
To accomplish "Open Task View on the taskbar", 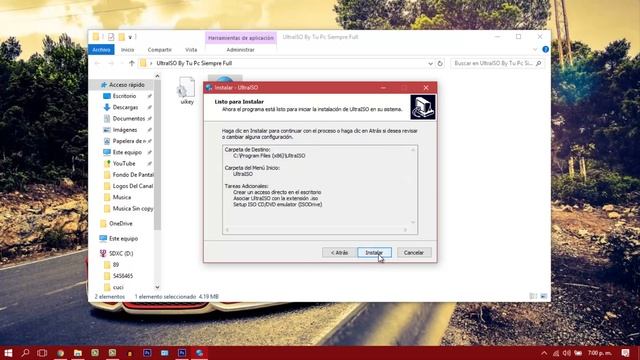I will tap(42, 353).
